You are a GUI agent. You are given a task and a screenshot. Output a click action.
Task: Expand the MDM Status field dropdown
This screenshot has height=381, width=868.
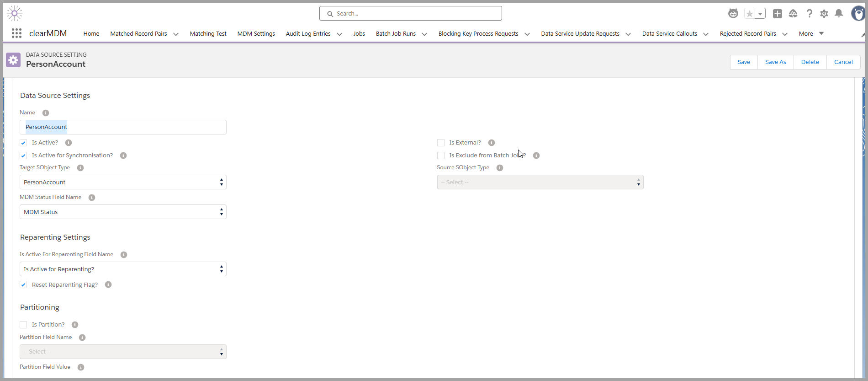[123, 212]
